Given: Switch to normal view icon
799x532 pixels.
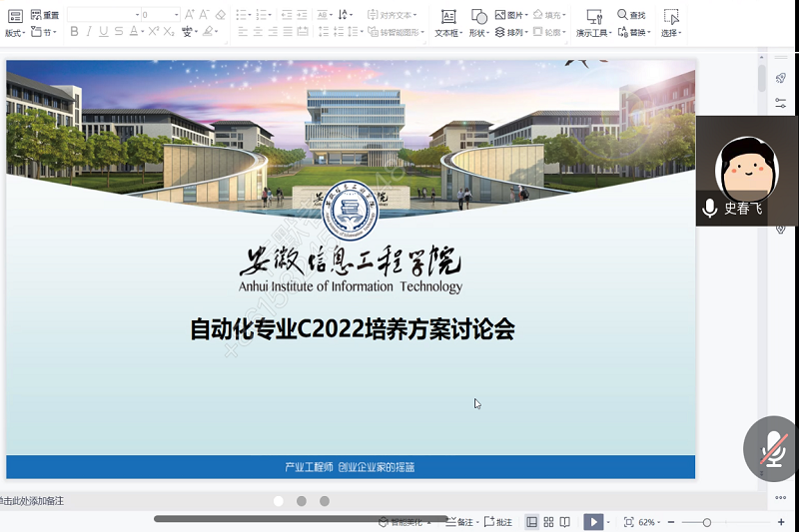Looking at the screenshot, I should (x=531, y=522).
